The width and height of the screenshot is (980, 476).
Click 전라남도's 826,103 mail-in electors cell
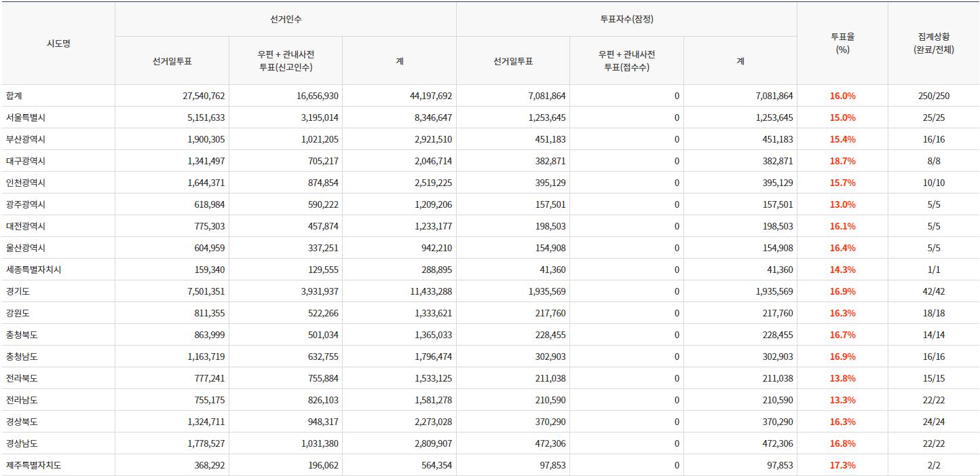coord(318,400)
